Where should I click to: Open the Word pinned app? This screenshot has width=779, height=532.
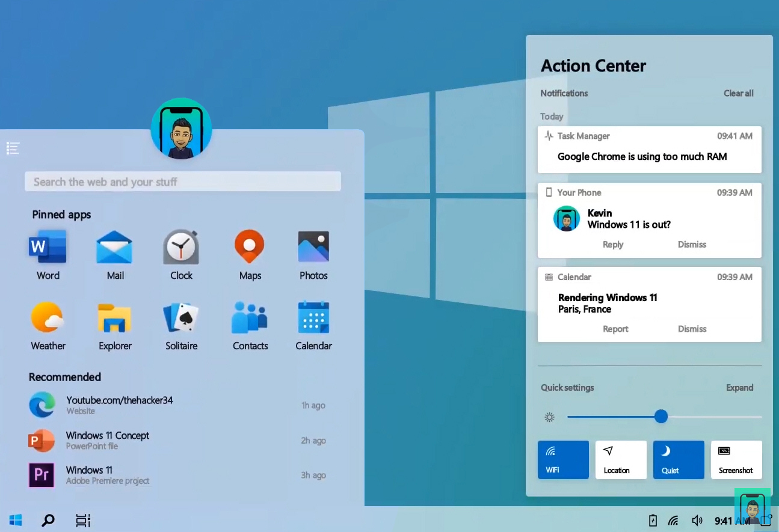(x=48, y=248)
